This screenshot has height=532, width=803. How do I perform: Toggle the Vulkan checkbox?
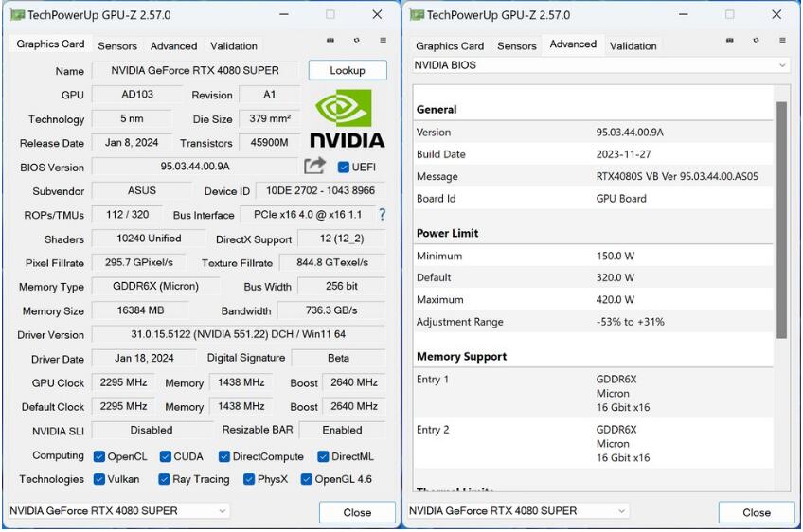99,479
